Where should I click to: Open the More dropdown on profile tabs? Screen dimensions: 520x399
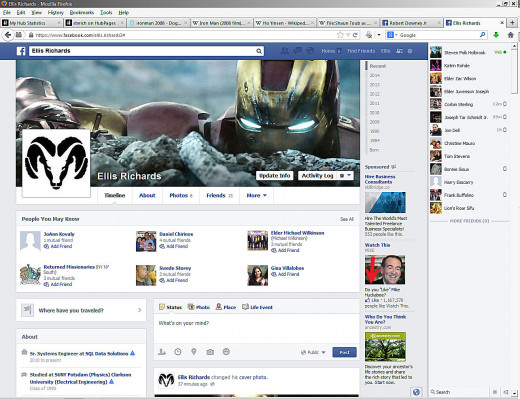(256, 195)
